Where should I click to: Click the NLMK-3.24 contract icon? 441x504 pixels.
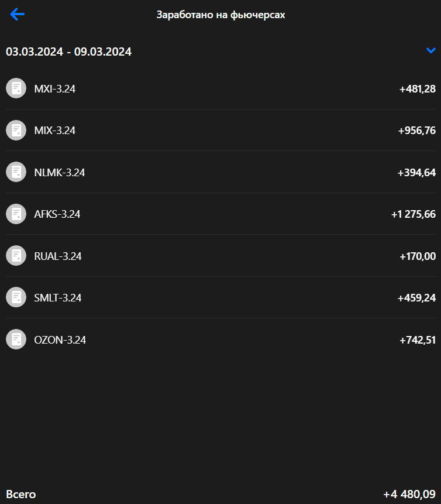click(16, 172)
